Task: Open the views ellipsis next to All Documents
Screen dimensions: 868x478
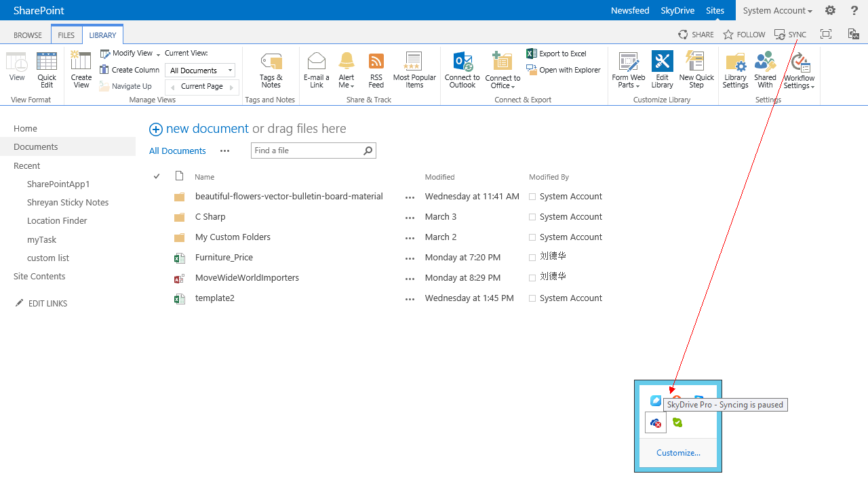Action: point(224,151)
